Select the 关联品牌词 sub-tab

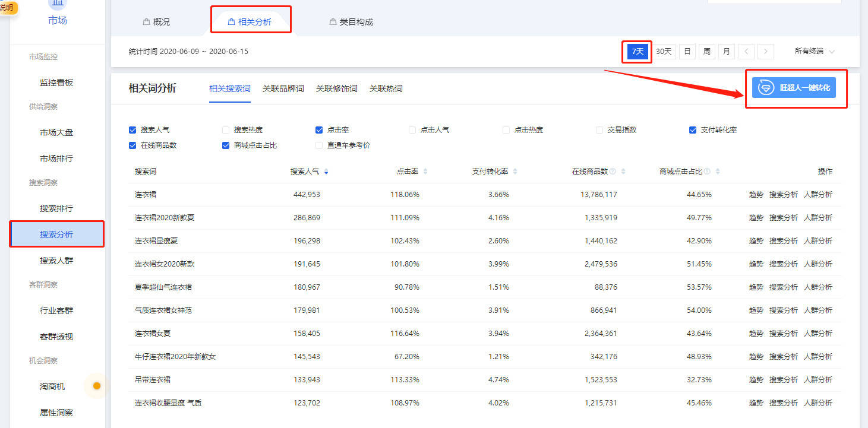(x=283, y=88)
